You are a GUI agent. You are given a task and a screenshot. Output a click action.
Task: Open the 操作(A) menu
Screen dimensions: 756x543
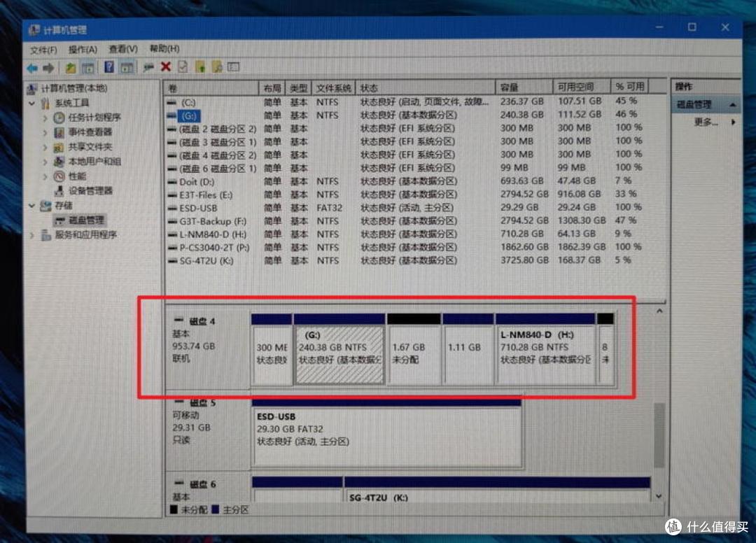pyautogui.click(x=83, y=49)
